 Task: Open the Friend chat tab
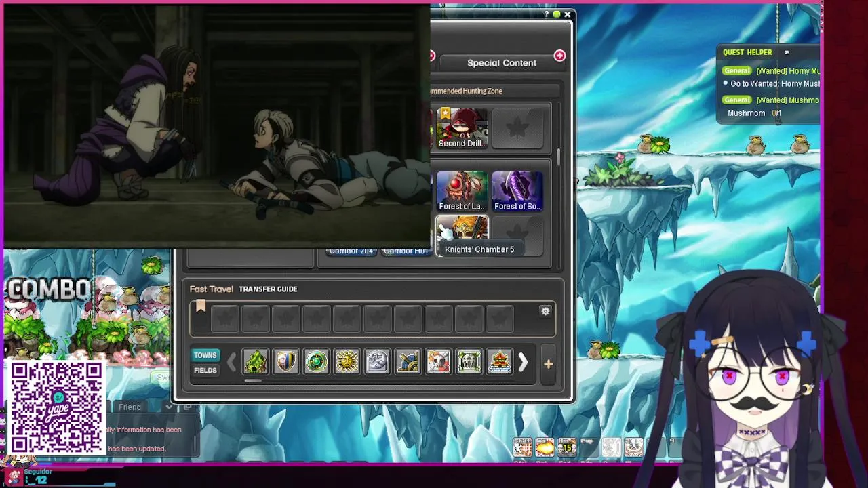click(x=130, y=407)
